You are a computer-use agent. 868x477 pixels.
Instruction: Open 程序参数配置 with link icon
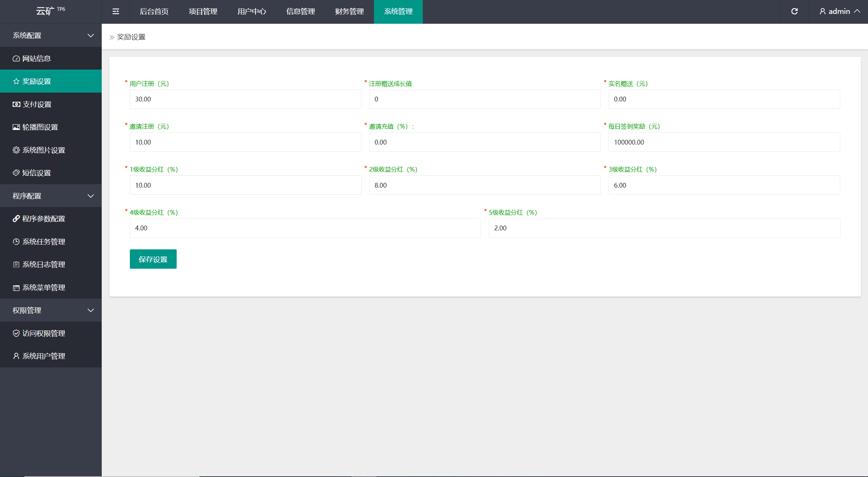tap(43, 219)
